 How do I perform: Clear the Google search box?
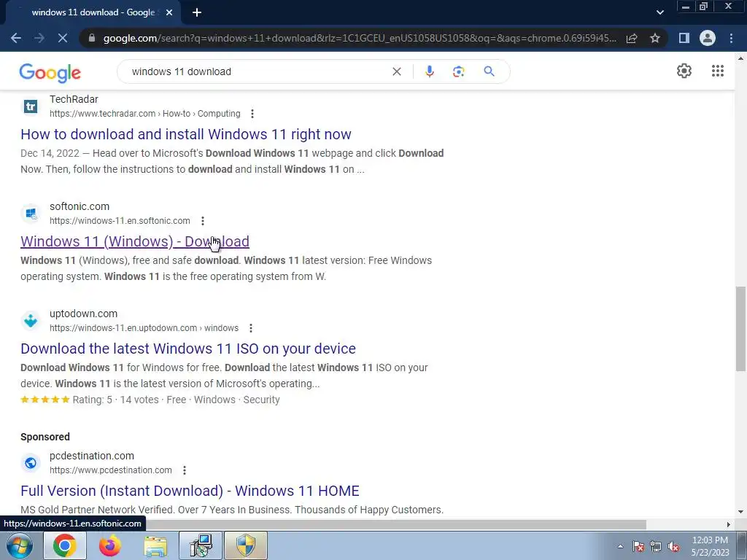[396, 71]
